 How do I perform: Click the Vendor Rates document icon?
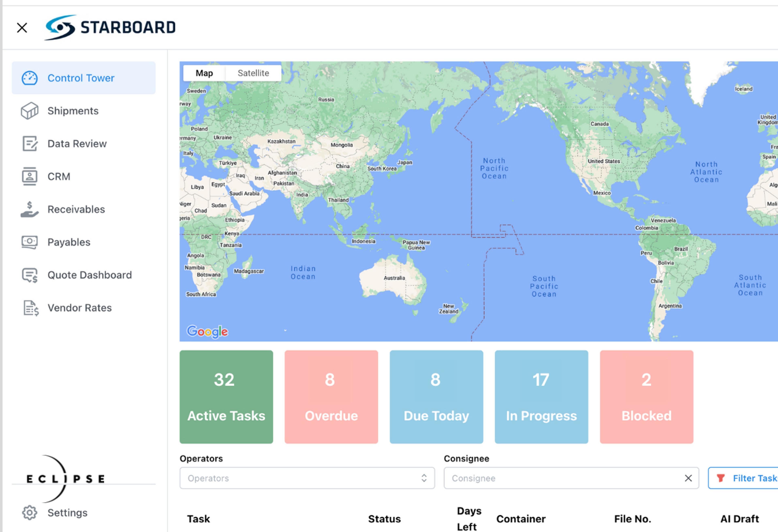coord(31,308)
